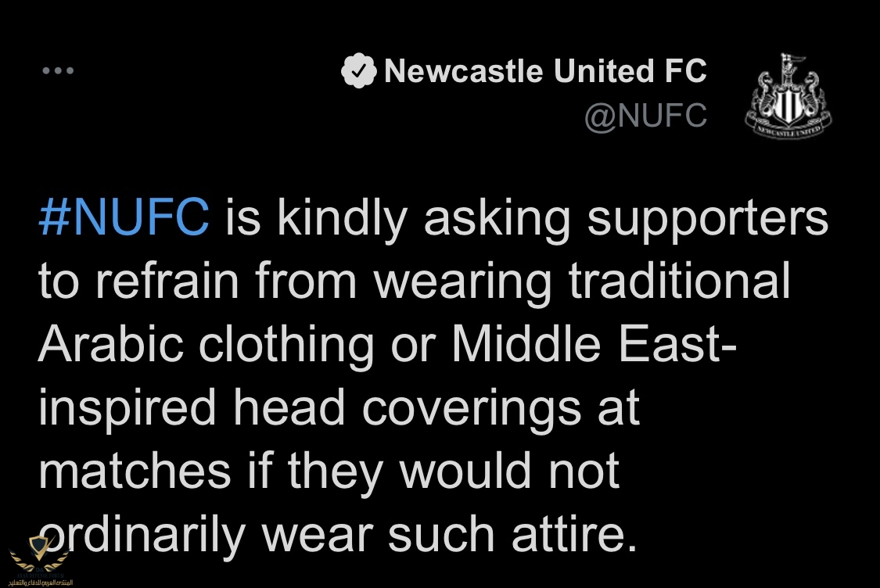Open the Newcastle United FC display name
This screenshot has width=880, height=588.
pyautogui.click(x=545, y=71)
